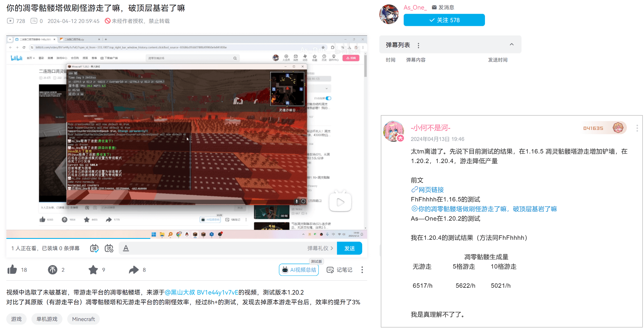Click the 关注 578 follow button
Image resolution: width=644 pixels, height=329 pixels.
444,20
